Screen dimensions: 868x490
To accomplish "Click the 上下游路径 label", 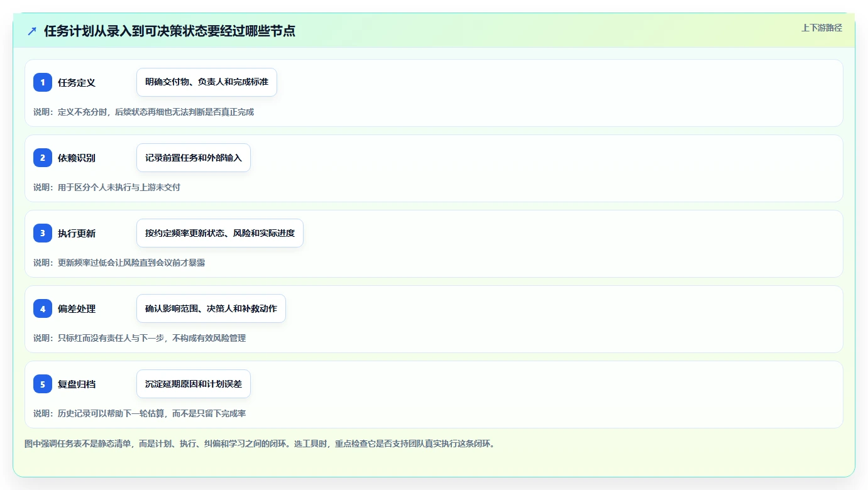I will 821,28.
